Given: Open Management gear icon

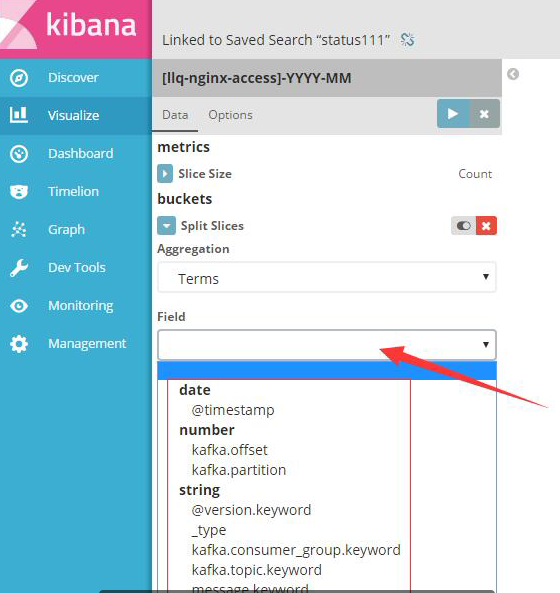Looking at the screenshot, I should tap(19, 344).
